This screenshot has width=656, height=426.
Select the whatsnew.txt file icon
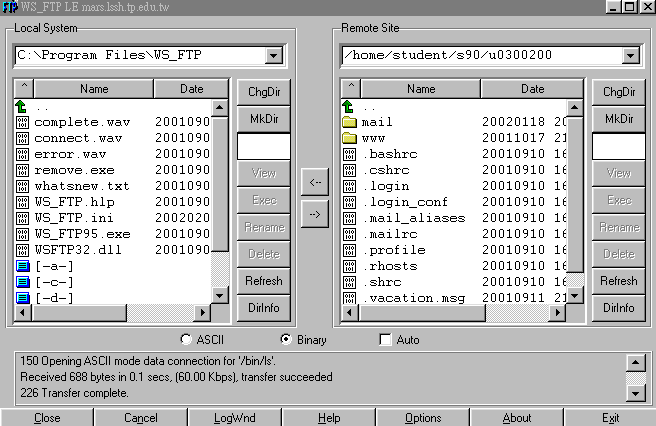(x=22, y=186)
